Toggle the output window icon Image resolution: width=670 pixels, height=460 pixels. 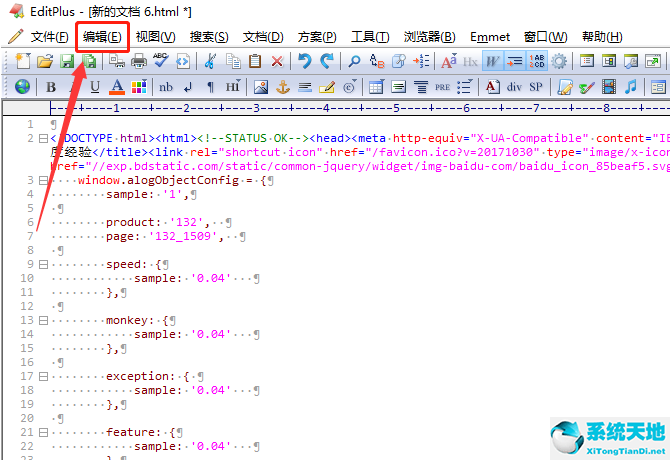(x=631, y=62)
